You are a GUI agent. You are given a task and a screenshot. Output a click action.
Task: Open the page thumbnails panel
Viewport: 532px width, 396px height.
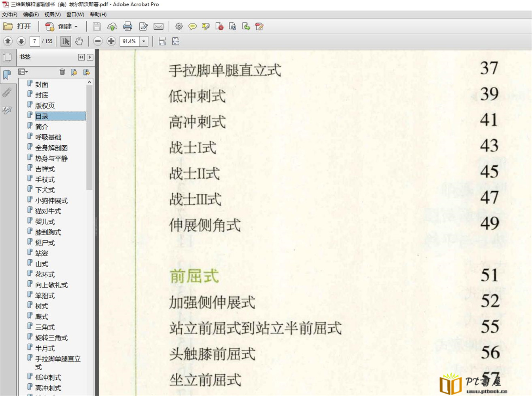pyautogui.click(x=7, y=57)
